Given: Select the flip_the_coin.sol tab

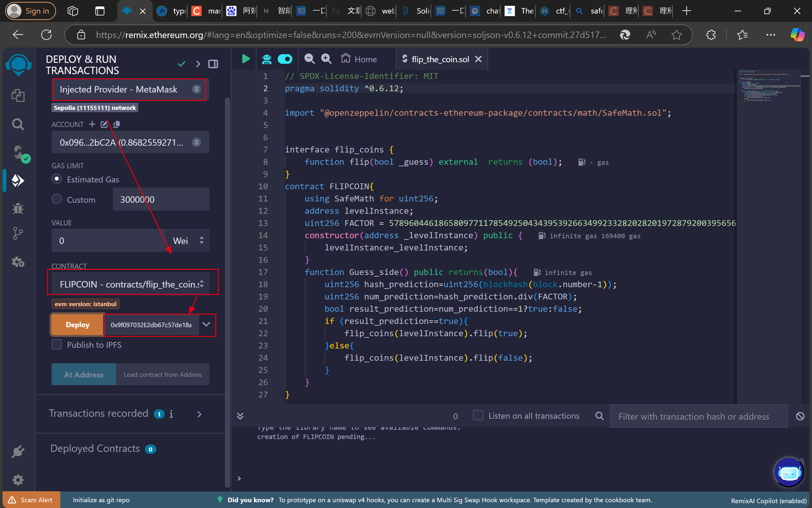Looking at the screenshot, I should [x=440, y=59].
